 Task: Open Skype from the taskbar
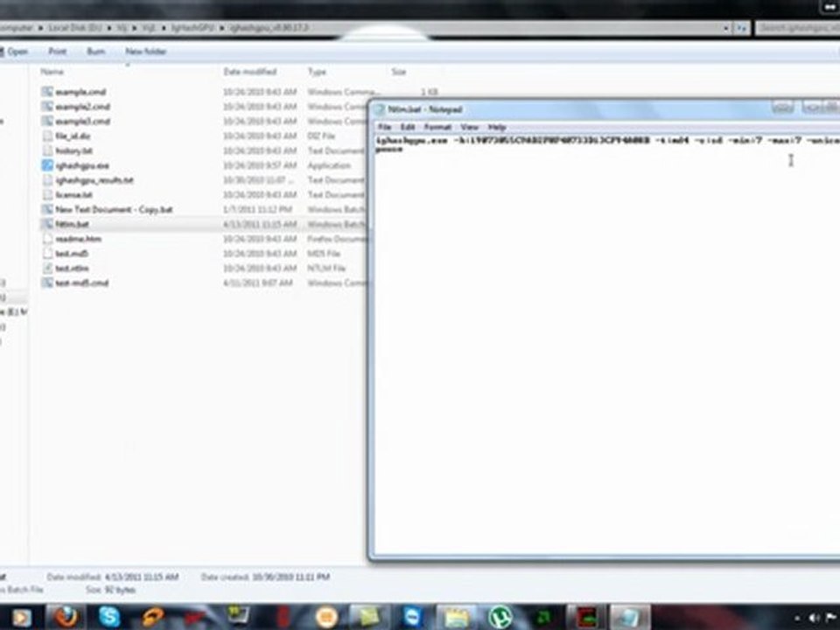click(x=108, y=617)
